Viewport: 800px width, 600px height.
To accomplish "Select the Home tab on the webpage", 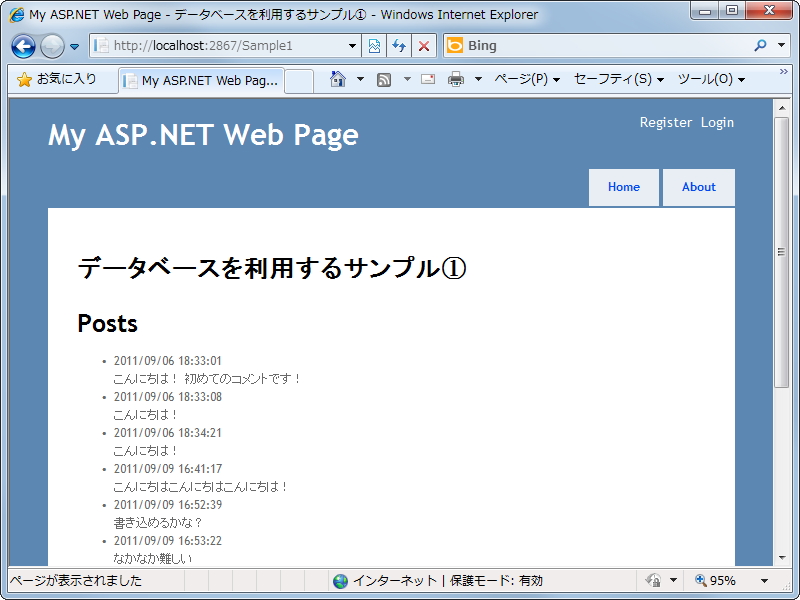I will [x=623, y=187].
